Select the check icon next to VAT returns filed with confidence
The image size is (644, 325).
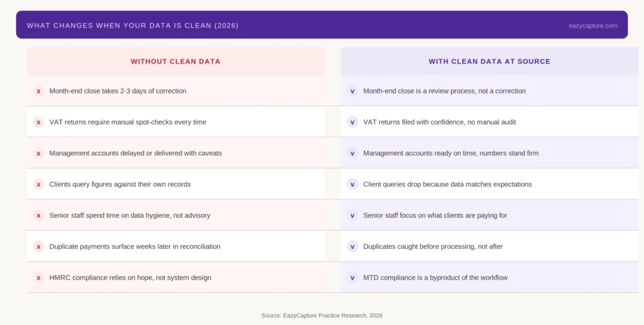[352, 122]
